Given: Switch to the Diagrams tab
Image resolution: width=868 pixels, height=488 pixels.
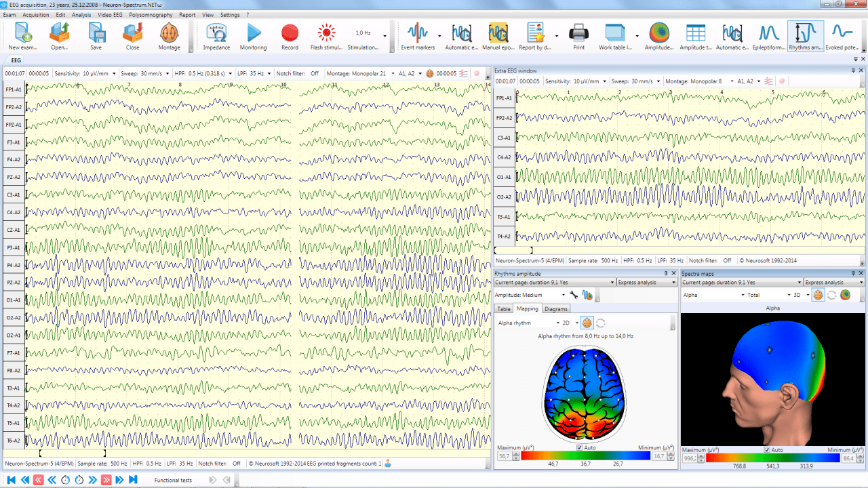Looking at the screenshot, I should pos(556,308).
